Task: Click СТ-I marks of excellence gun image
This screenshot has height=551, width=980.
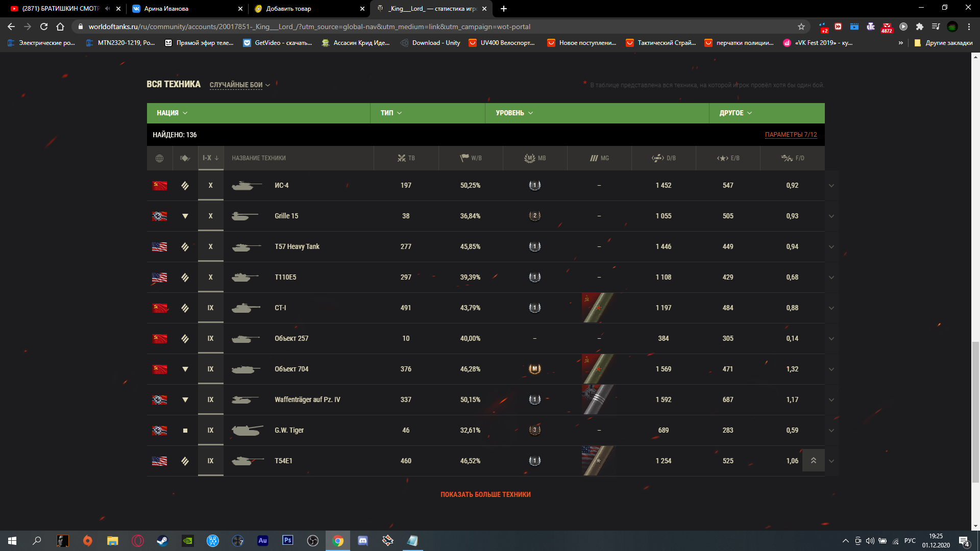Action: point(598,308)
